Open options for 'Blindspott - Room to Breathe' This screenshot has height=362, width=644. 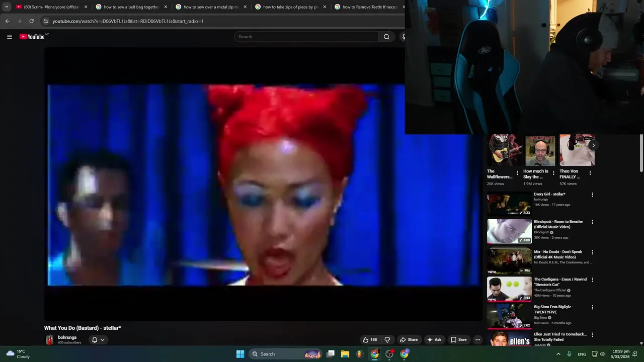point(592,222)
